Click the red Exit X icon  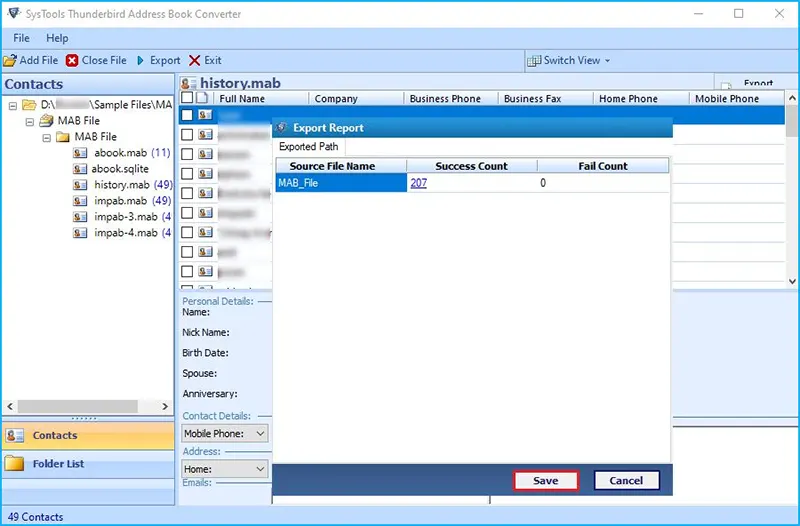click(194, 60)
